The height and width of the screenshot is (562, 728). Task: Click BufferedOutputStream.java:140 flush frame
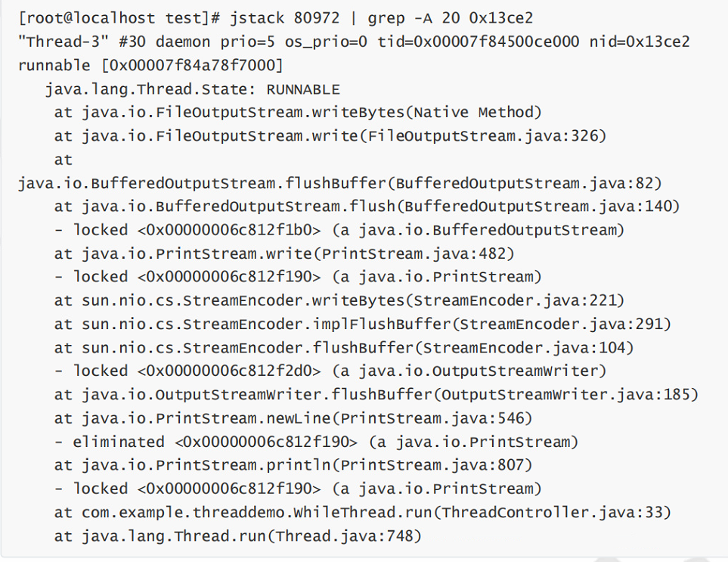click(367, 206)
